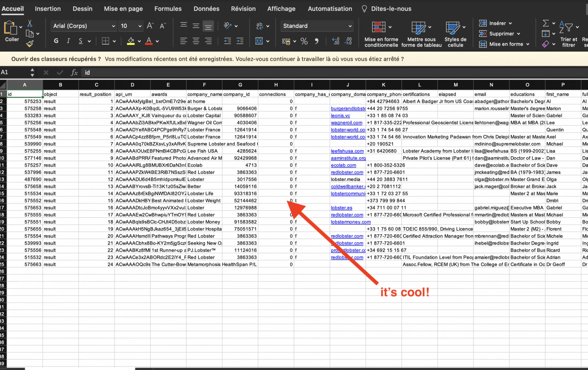588x370 pixels.
Task: Open the Formules tab
Action: click(168, 8)
